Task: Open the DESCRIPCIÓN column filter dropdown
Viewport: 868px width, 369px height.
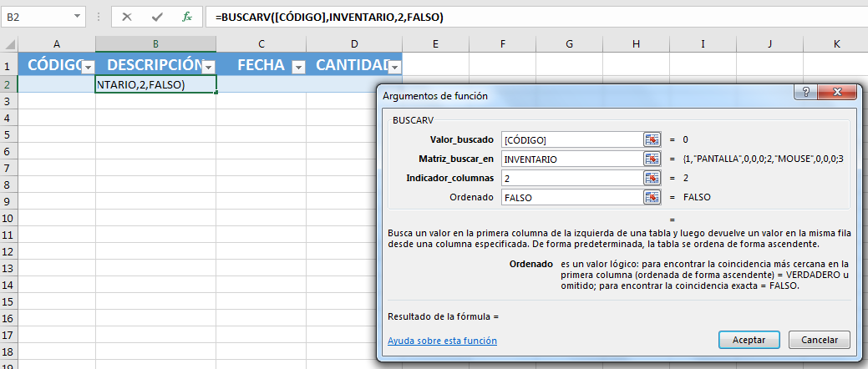Action: (209, 67)
